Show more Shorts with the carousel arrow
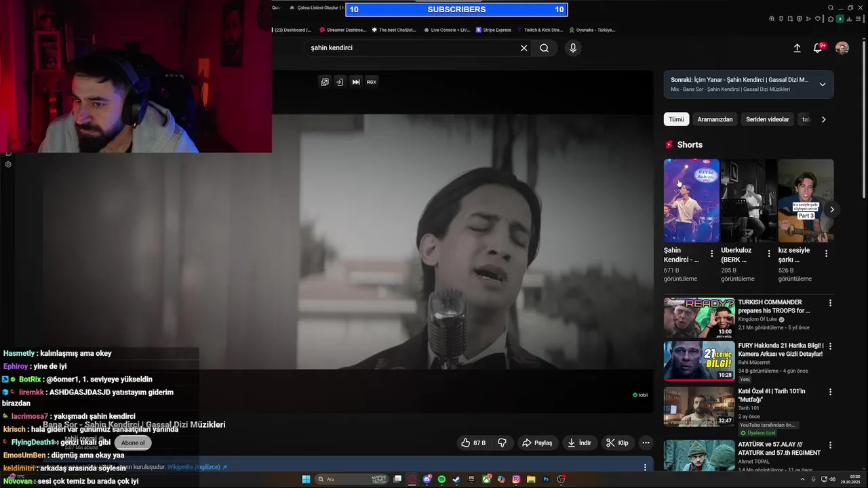The width and height of the screenshot is (868, 488). [x=831, y=209]
